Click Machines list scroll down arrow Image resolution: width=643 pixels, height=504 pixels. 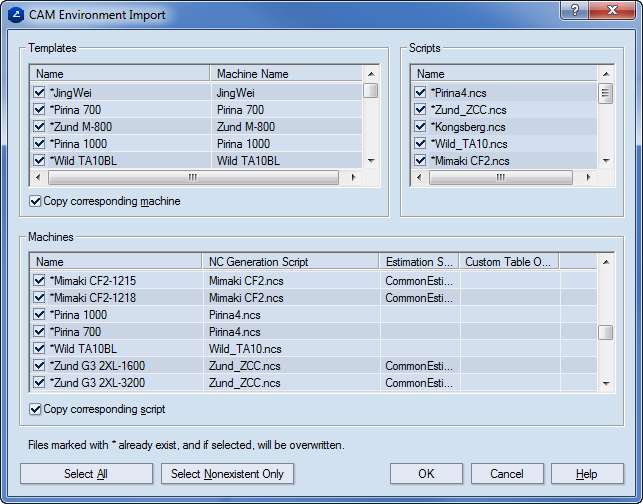[606, 384]
